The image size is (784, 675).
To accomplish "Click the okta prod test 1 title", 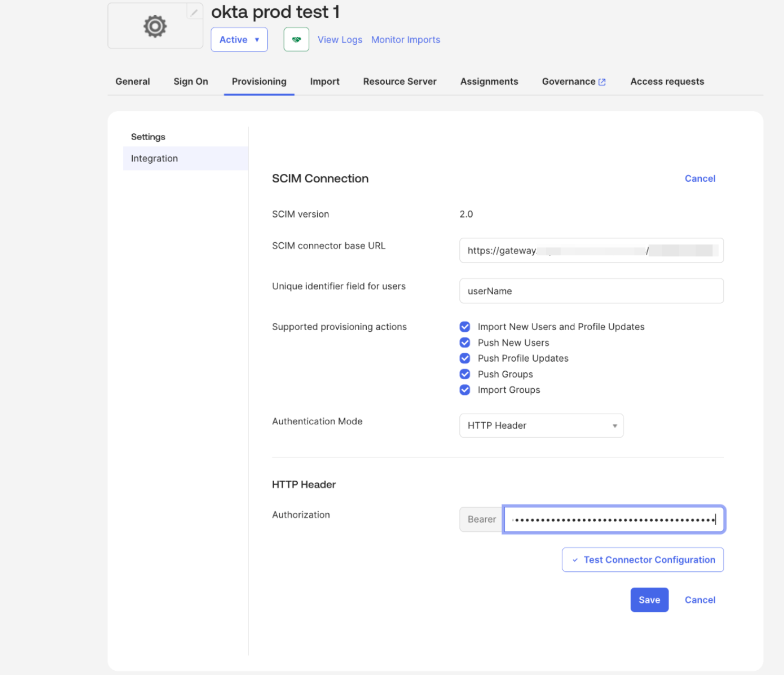I will tap(276, 12).
